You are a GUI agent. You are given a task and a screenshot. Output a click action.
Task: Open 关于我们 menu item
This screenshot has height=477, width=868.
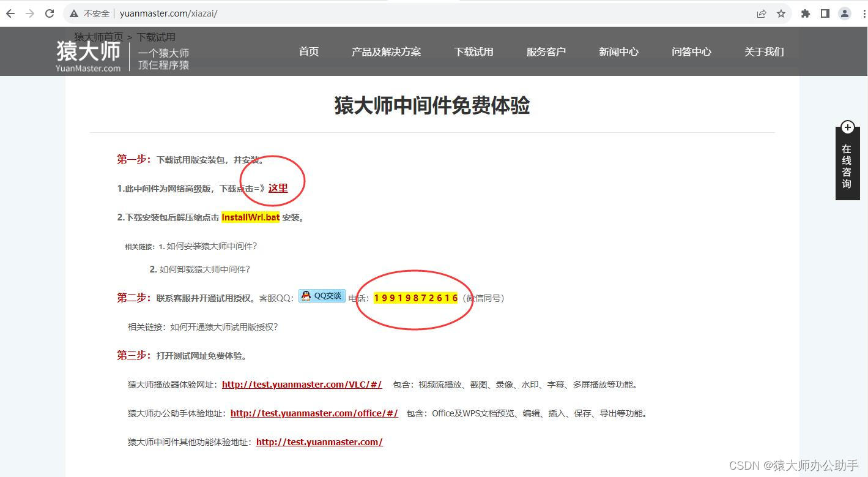point(764,52)
